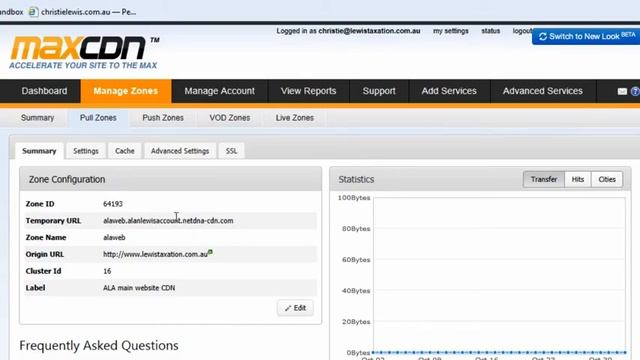Switch to Advanced Settings tab
This screenshot has width=640, height=360.
pos(180,151)
